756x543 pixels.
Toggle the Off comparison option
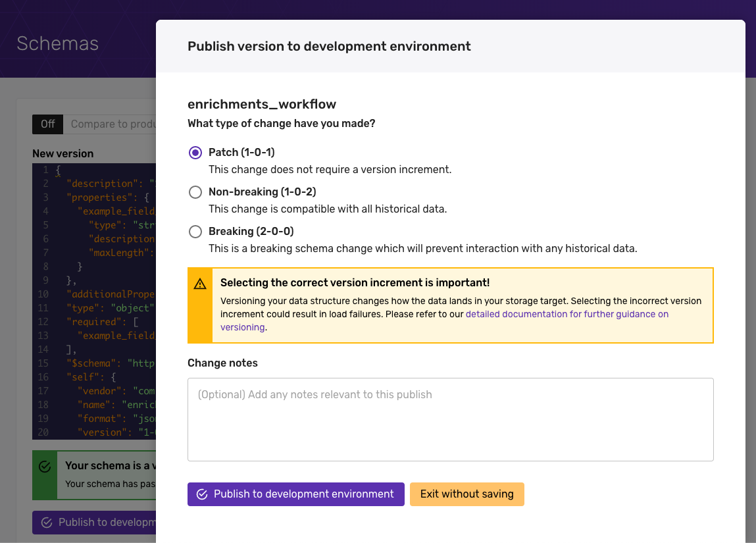click(x=48, y=124)
